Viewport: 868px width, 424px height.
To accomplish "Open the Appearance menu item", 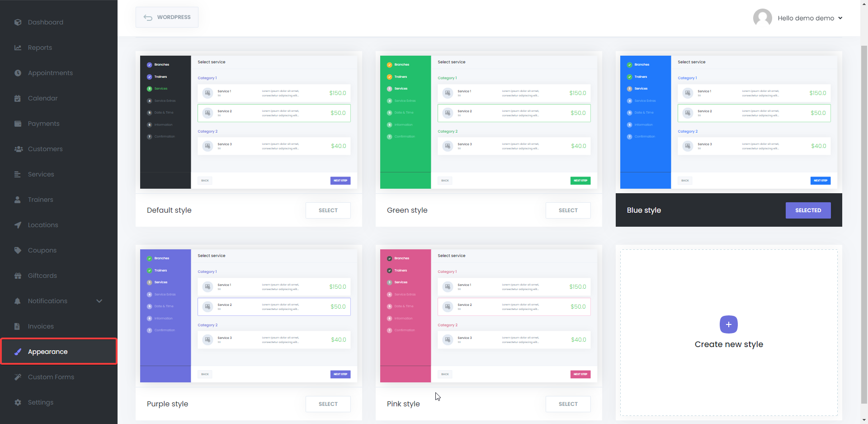I will 47,351.
